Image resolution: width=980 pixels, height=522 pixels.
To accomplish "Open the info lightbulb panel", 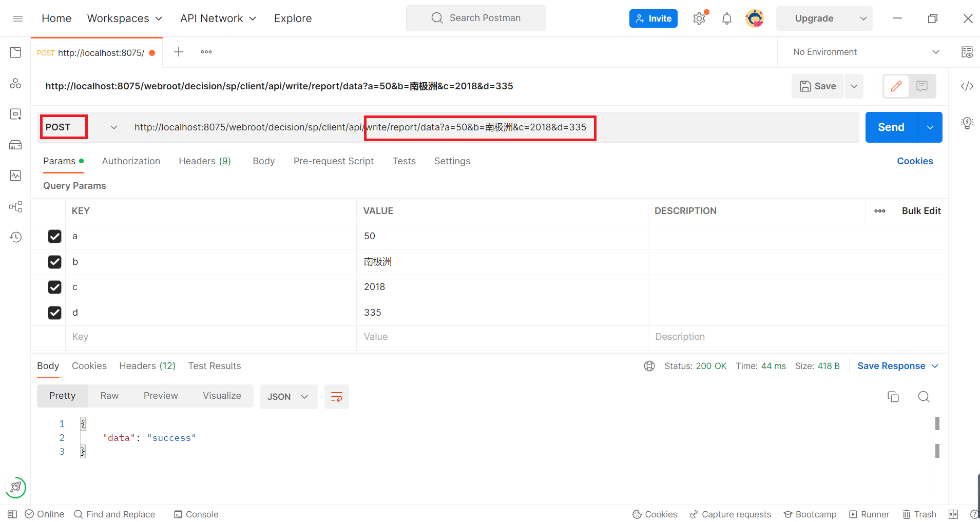I will [x=967, y=123].
